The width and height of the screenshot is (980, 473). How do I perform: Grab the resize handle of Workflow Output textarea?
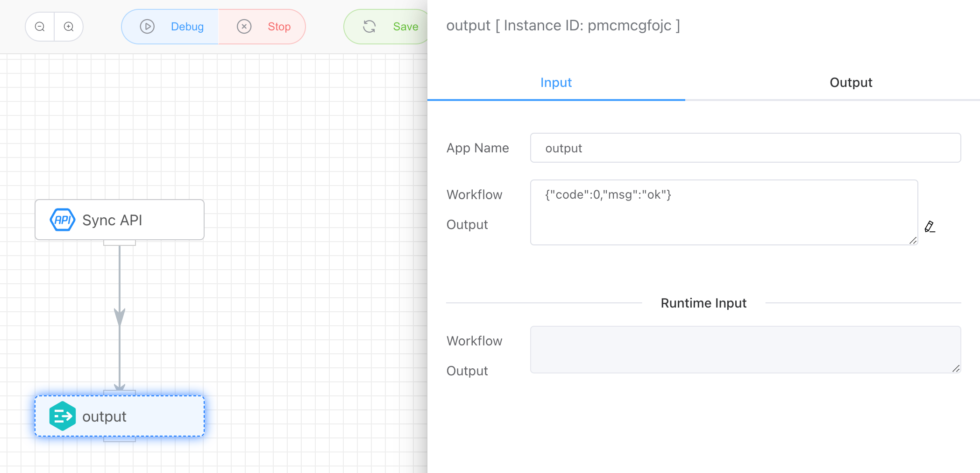[913, 240]
